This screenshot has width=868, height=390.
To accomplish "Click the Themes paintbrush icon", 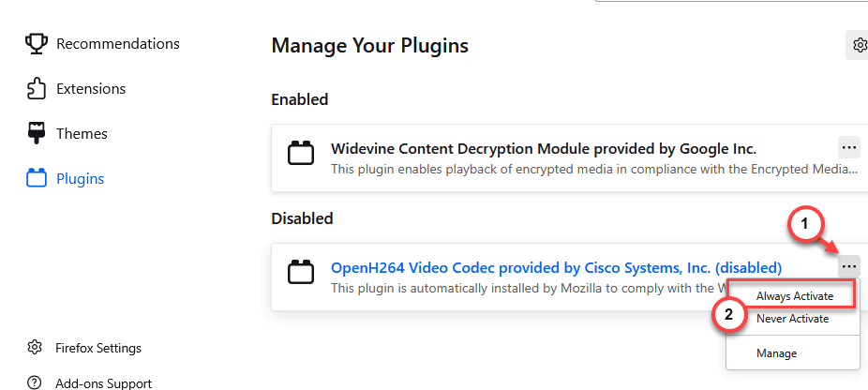I will click(x=36, y=133).
